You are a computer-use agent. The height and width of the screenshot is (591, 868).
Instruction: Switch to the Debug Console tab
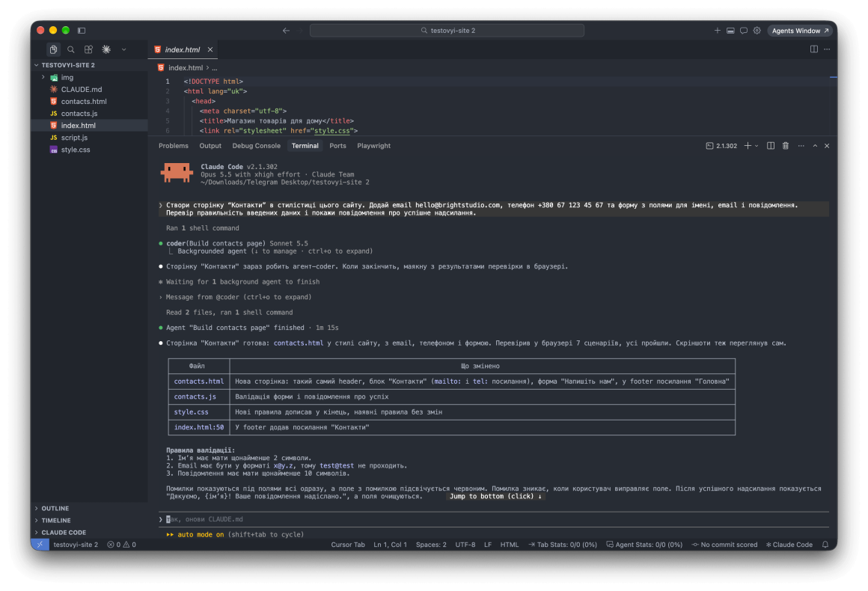tap(257, 146)
